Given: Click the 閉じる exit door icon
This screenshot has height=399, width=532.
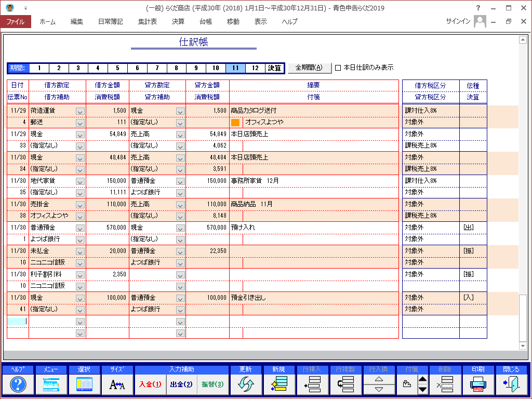Looking at the screenshot, I should coord(511,384).
